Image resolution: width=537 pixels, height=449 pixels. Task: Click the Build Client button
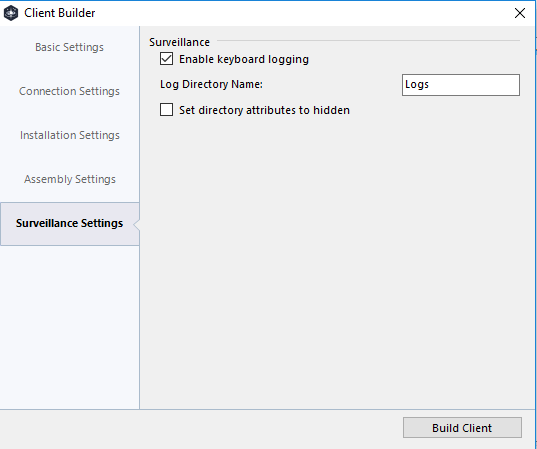click(462, 427)
